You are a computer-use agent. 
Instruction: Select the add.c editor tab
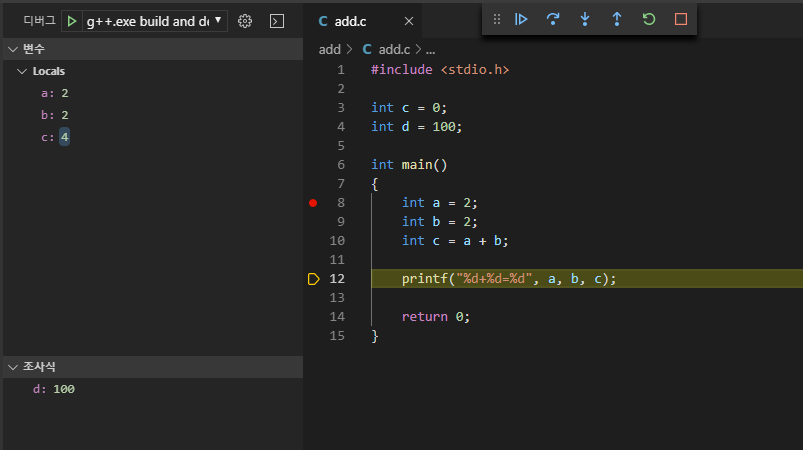point(351,21)
